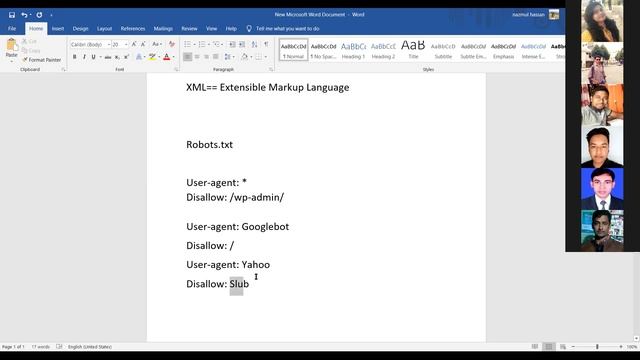Open the File menu
This screenshot has width=640, height=360.
coord(12,29)
